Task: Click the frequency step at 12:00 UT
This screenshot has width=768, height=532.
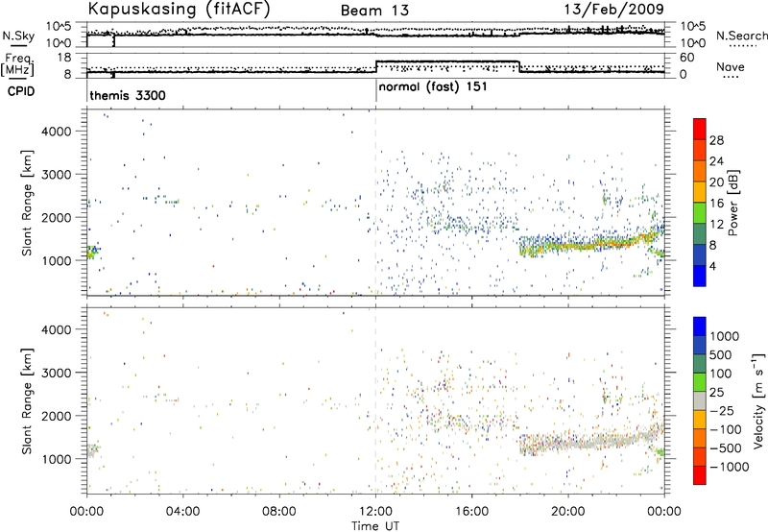Action: click(375, 66)
